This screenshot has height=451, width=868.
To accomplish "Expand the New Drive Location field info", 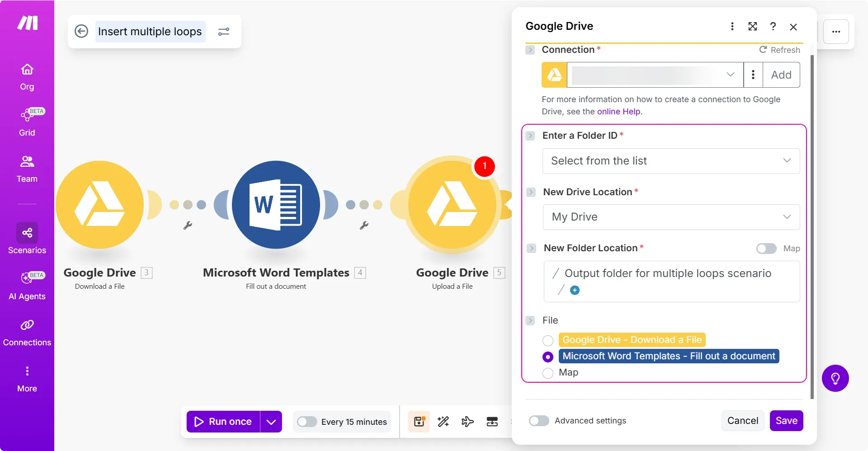I will tap(531, 192).
